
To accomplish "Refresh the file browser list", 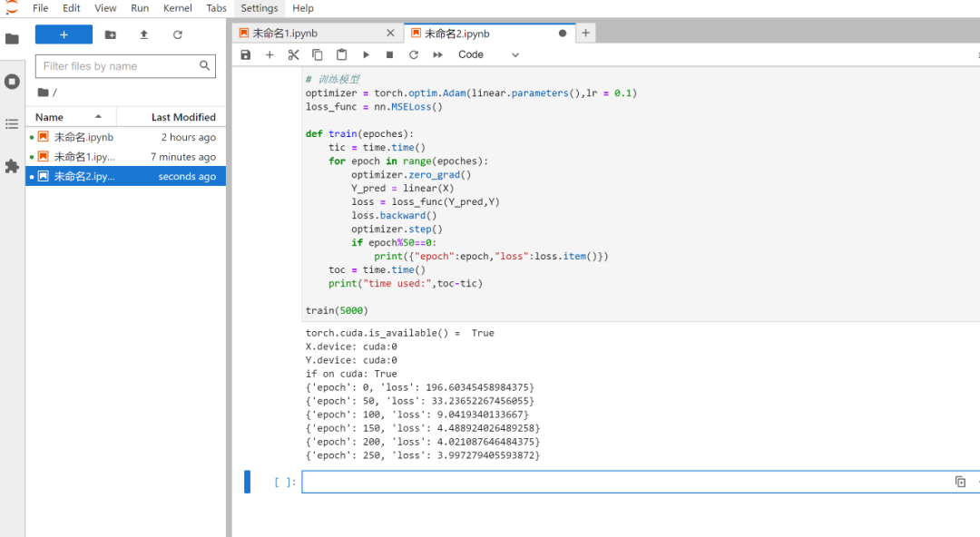I will click(x=176, y=34).
